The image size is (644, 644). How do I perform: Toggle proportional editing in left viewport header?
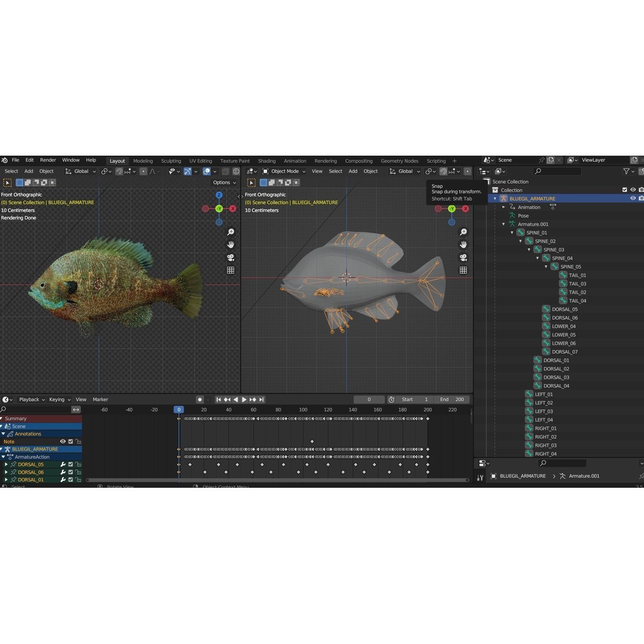(x=143, y=172)
